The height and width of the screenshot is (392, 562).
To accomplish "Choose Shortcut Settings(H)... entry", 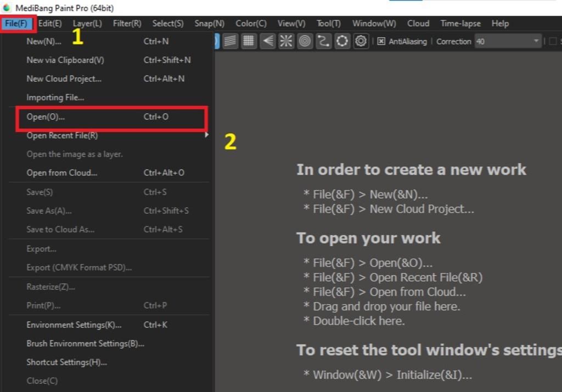I will 109,362.
